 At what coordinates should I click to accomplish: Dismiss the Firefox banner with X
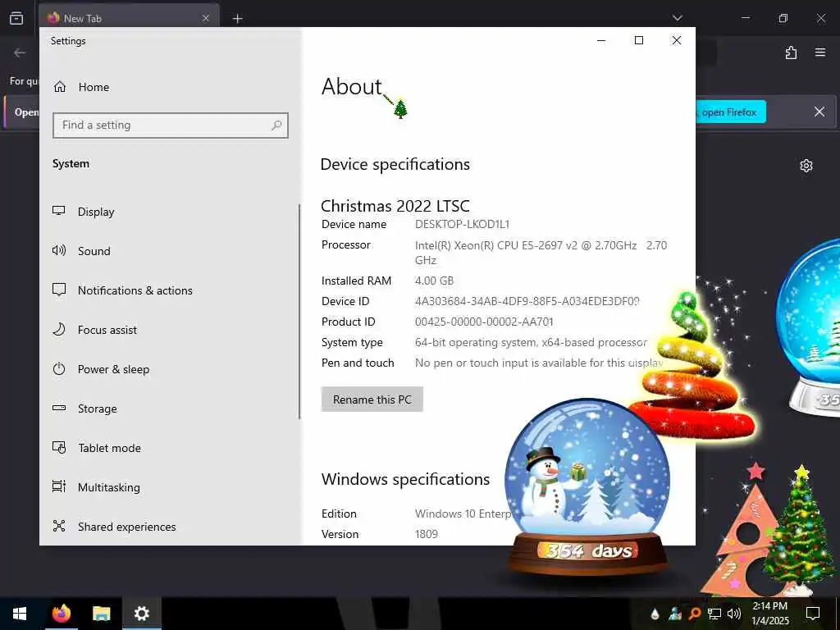[x=819, y=112]
